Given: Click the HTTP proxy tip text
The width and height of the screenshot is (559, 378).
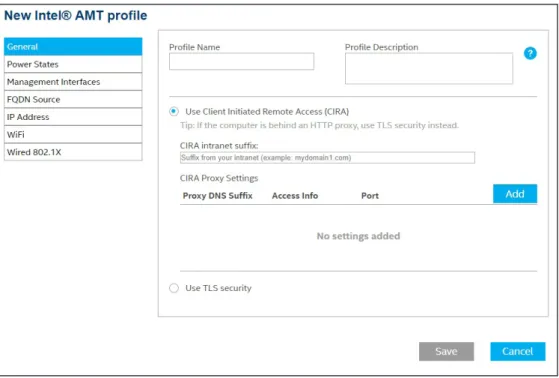Looking at the screenshot, I should [x=319, y=126].
